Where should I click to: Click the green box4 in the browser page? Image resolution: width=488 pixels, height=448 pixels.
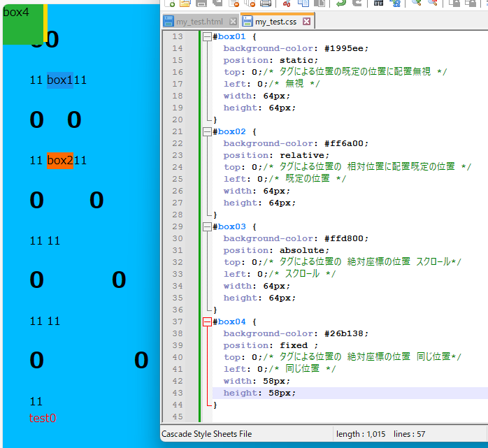click(x=23, y=24)
